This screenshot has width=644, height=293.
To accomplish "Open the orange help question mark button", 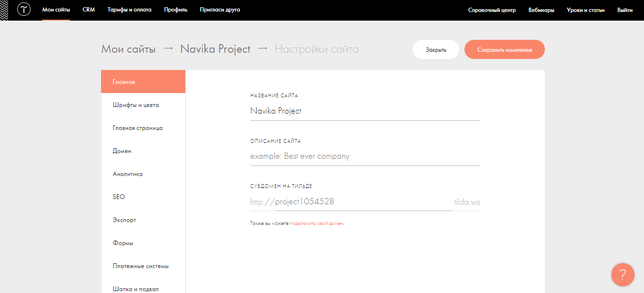I will (622, 275).
